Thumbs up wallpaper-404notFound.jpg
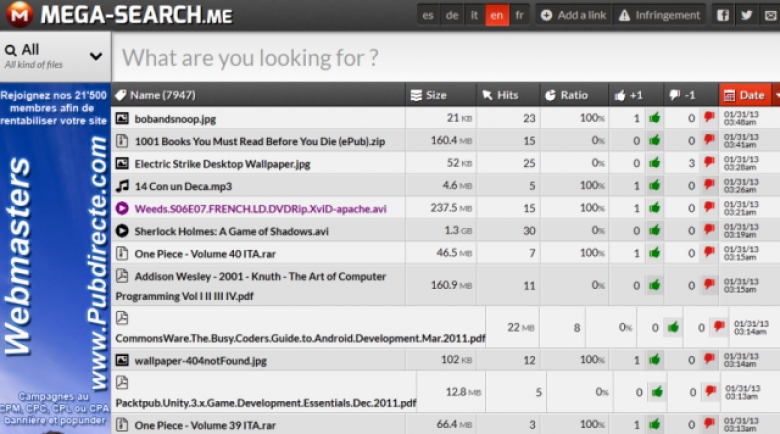The height and width of the screenshot is (434, 780). 654,359
